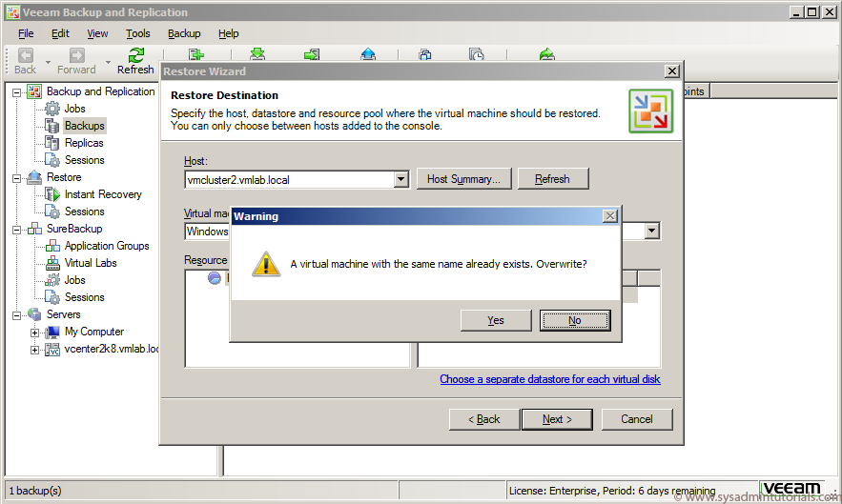Select the My Computer server node
Viewport: 842px width, 504px height.
click(94, 332)
